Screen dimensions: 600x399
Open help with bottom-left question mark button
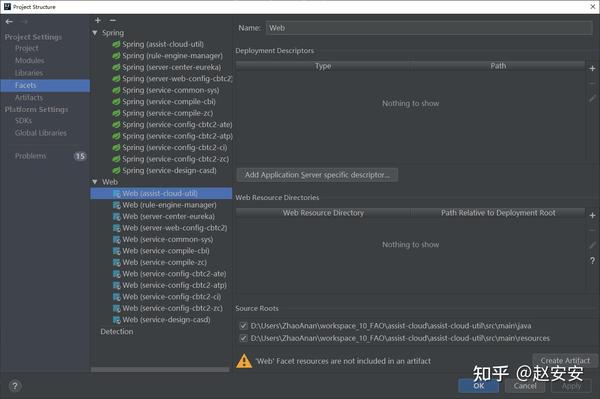click(15, 386)
